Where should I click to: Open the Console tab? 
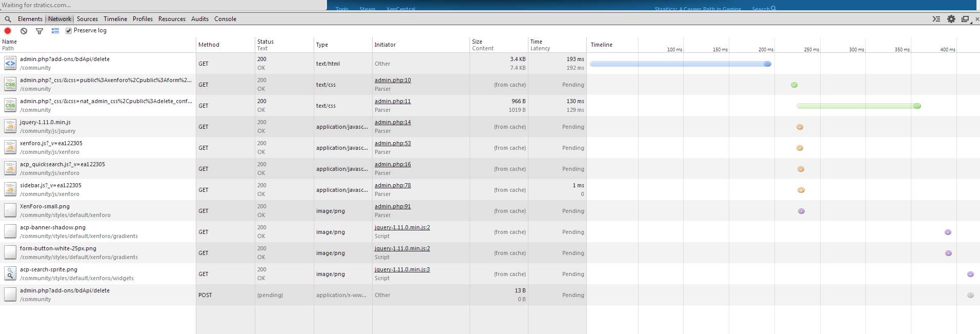pyautogui.click(x=225, y=19)
